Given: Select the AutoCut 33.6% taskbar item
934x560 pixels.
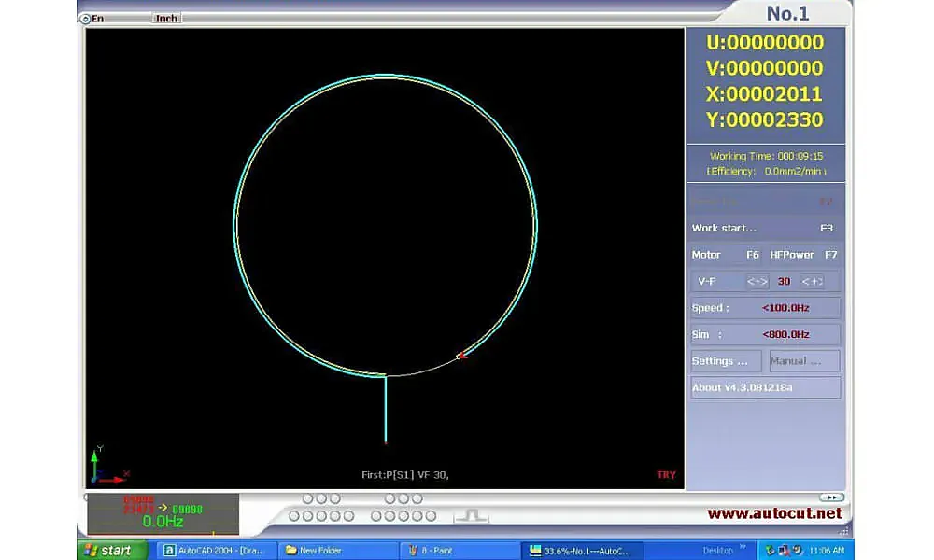Looking at the screenshot, I should [582, 551].
